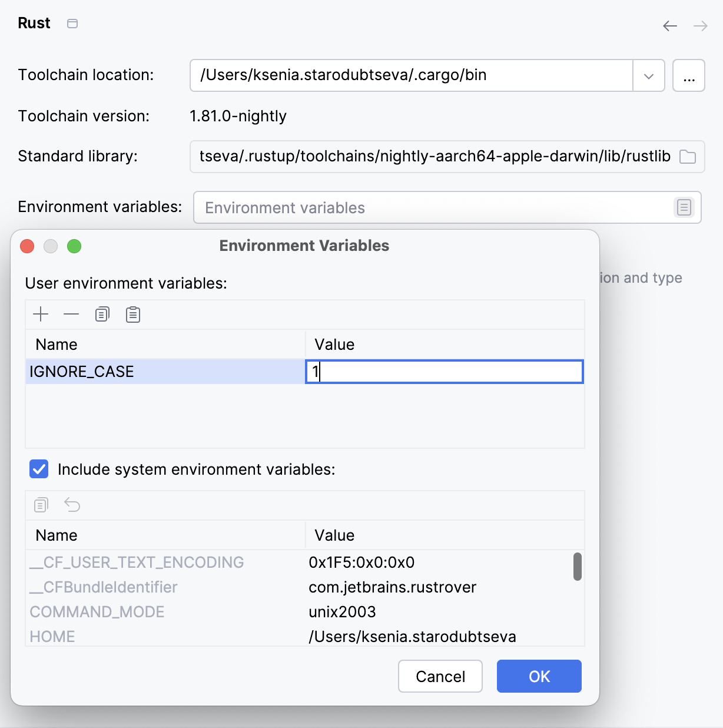Select the IGNORE_CASE variable name cell
The height and width of the screenshot is (728, 723).
tap(165, 372)
